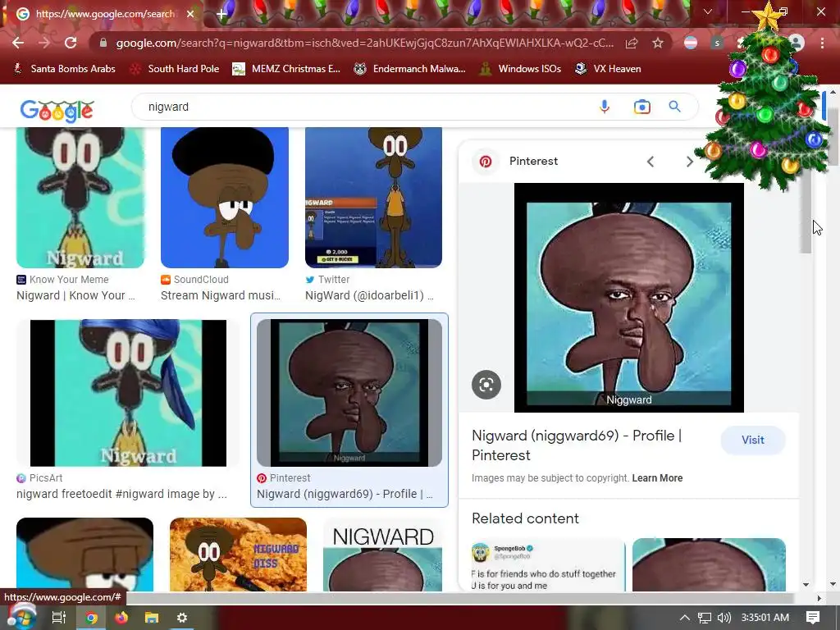The height and width of the screenshot is (630, 840).
Task: Bookmark this page with the star icon
Action: click(x=658, y=43)
